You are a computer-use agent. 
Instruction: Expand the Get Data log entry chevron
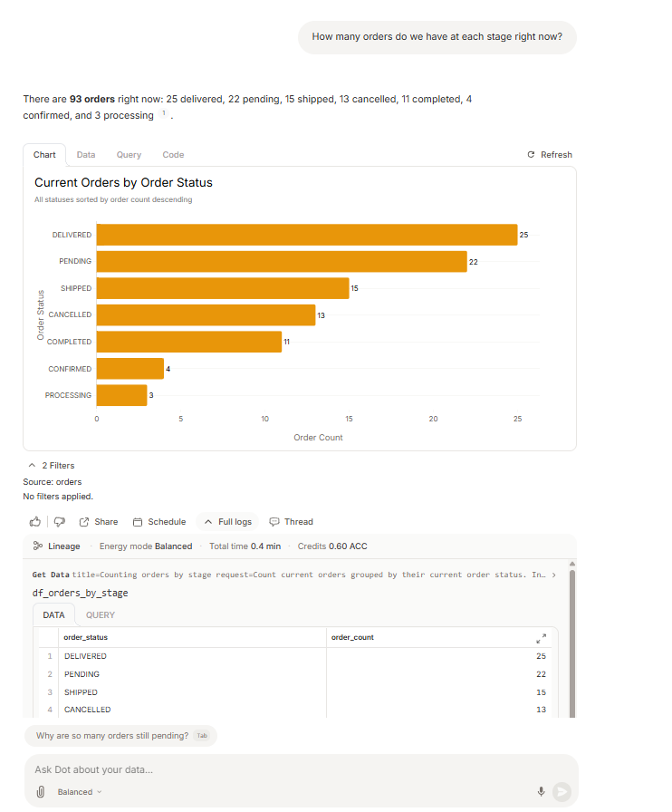click(553, 575)
